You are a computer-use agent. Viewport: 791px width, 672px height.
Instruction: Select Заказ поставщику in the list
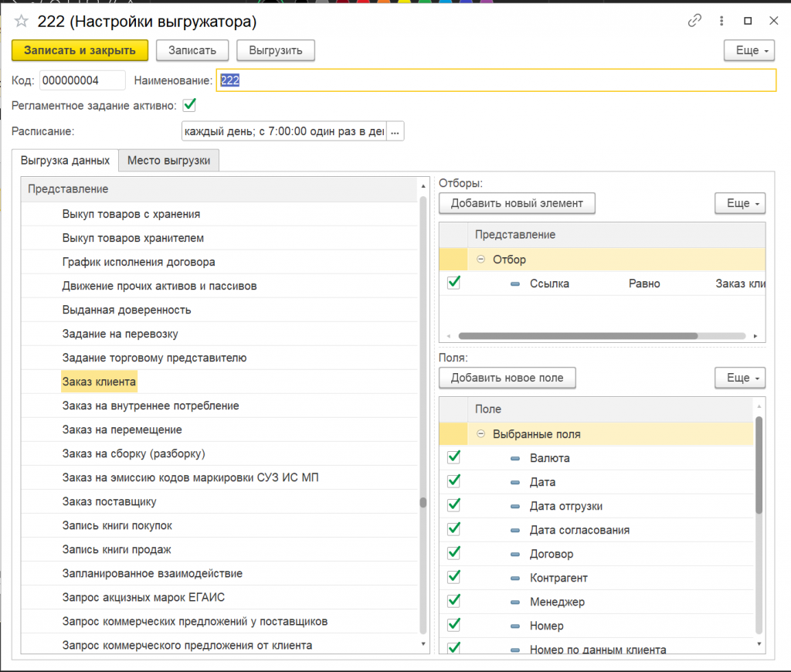(109, 501)
